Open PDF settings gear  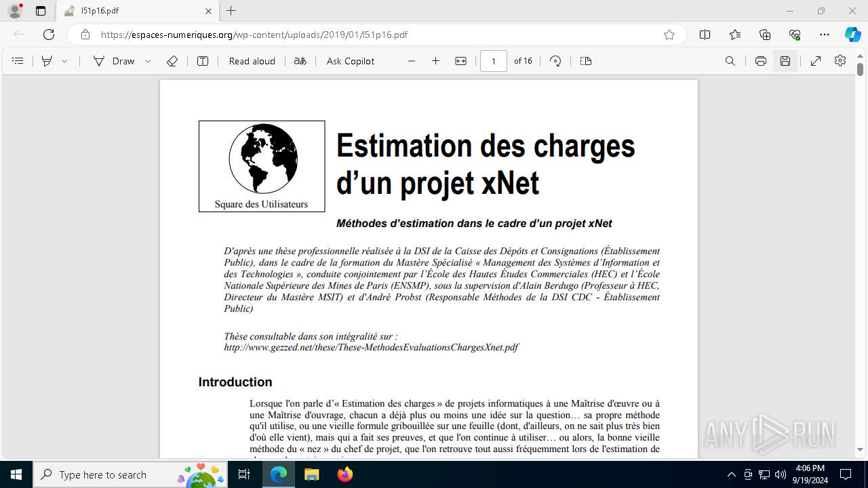(x=840, y=61)
